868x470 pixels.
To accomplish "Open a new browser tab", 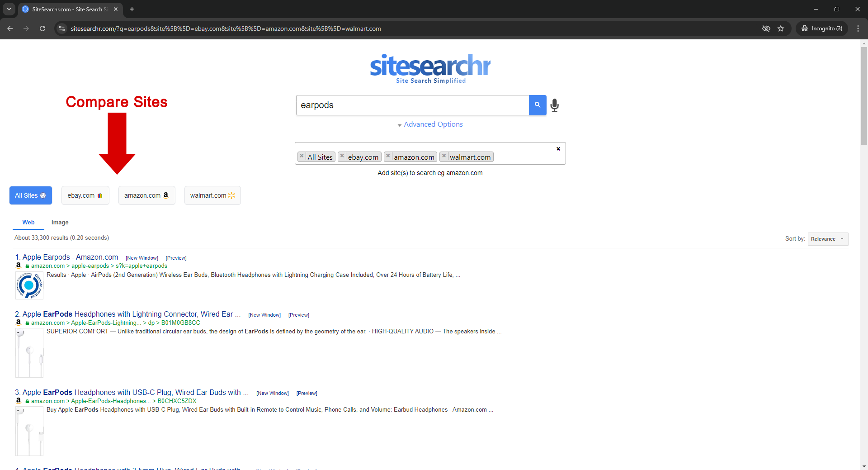I will [x=132, y=9].
